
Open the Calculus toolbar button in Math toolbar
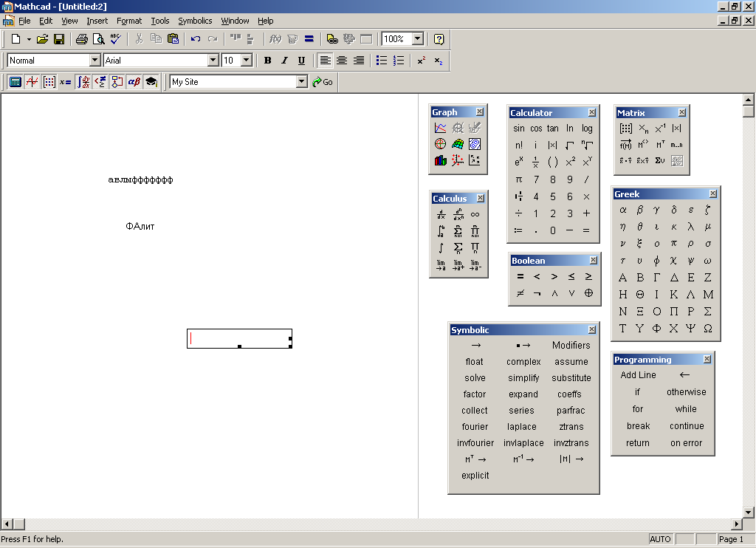point(83,82)
